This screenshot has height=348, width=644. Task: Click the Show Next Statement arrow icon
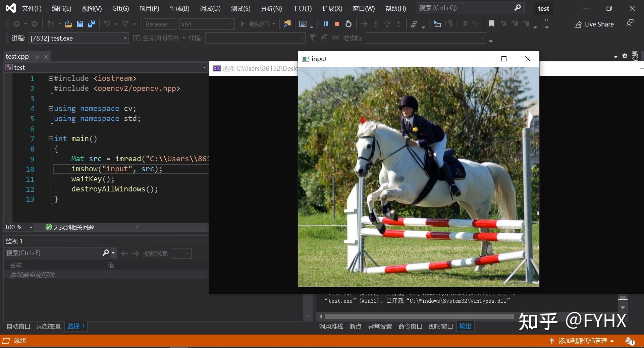[364, 24]
